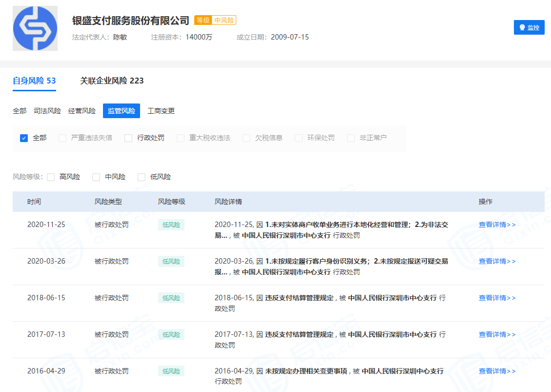Click 低风险 tag in 2020-11-25 row

tap(171, 225)
